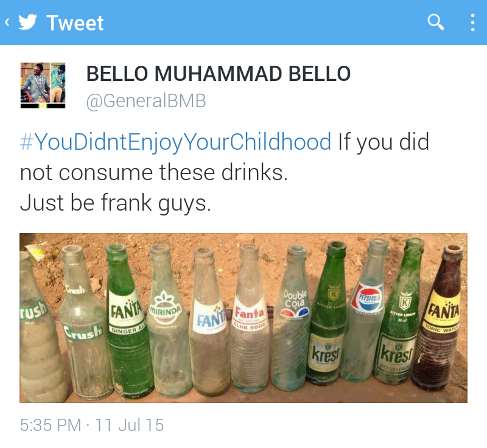Click the 5:35 PM · 11 Jul 15 timestamp
Viewport: 487px width, 448px height.
tap(92, 425)
